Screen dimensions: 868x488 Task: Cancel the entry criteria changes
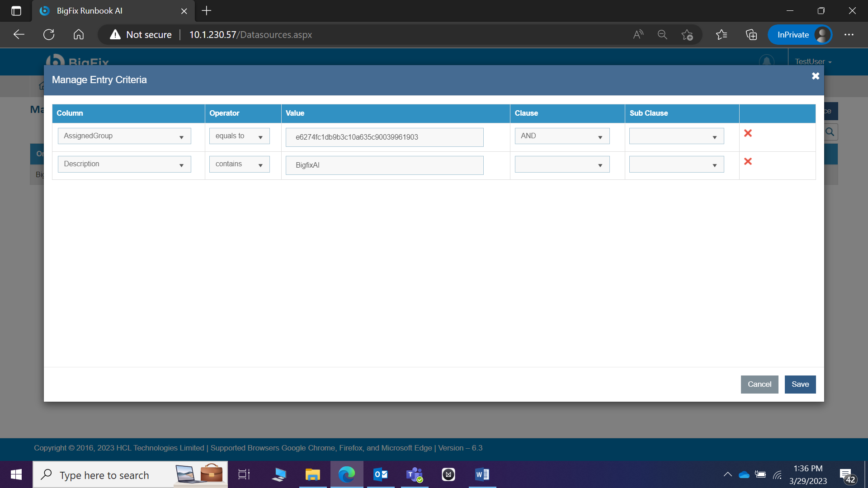click(x=759, y=385)
